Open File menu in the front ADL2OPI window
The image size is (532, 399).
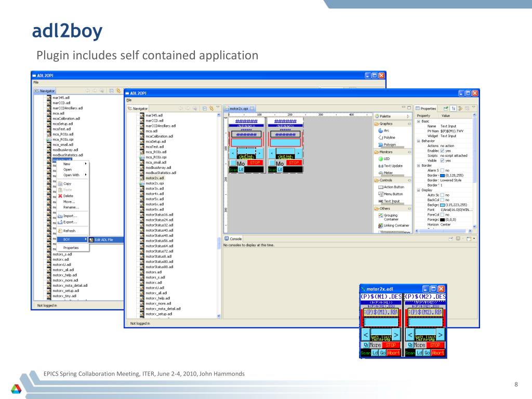point(129,100)
